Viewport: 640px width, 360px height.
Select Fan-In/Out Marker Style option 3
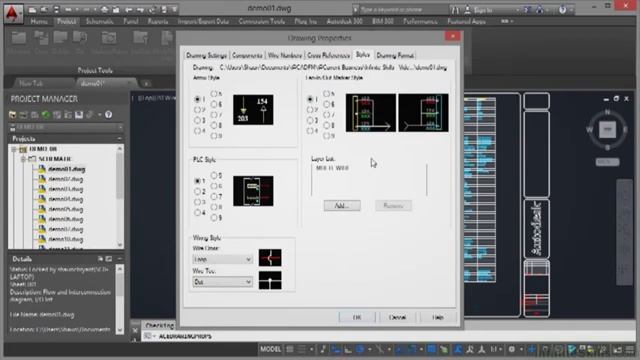click(310, 120)
